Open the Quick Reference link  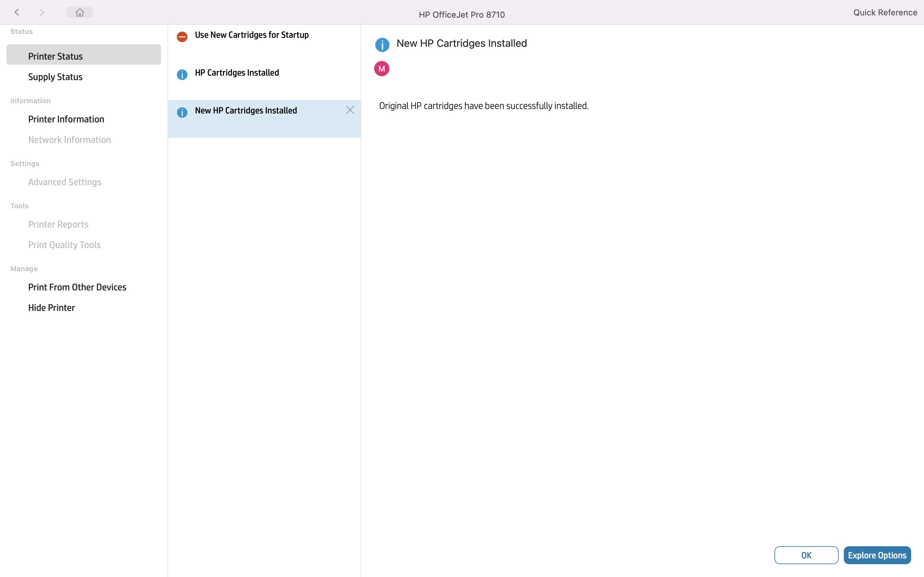tap(885, 12)
